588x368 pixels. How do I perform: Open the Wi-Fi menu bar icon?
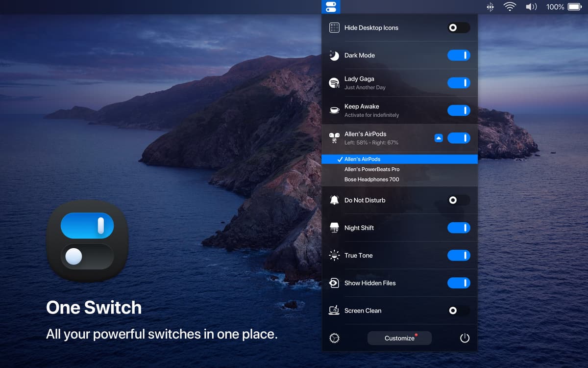tap(510, 7)
